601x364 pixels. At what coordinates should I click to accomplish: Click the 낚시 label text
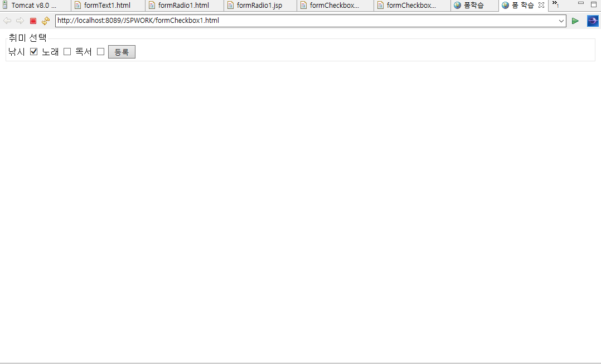click(x=17, y=52)
